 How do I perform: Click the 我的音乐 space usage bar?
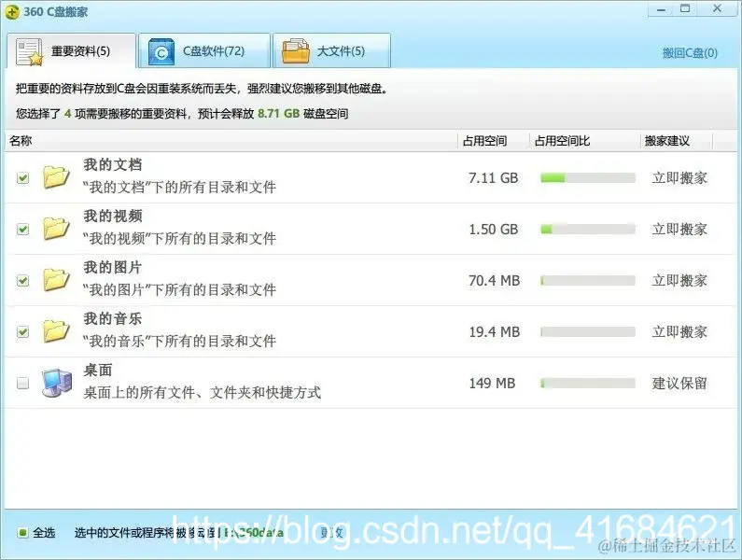click(588, 332)
